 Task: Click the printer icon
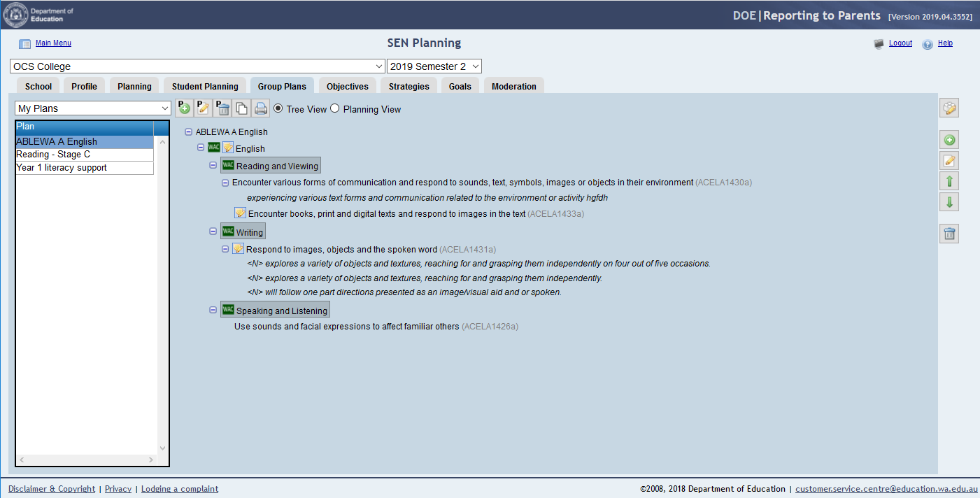[x=260, y=108]
